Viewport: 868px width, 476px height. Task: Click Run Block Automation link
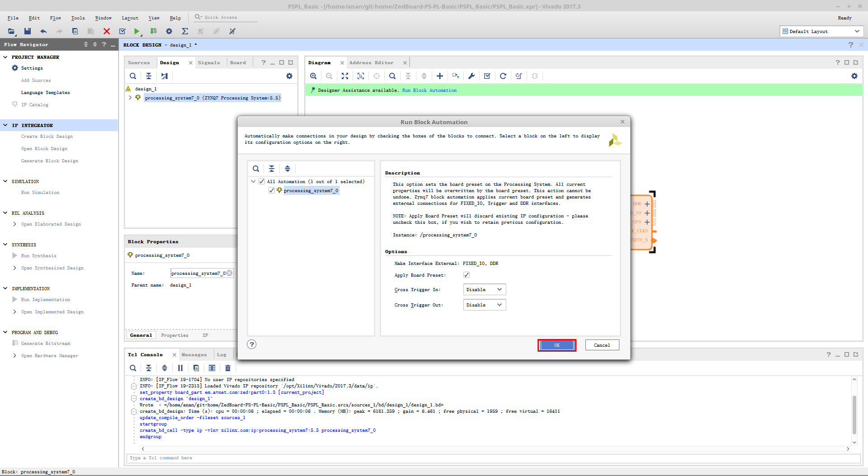[429, 90]
